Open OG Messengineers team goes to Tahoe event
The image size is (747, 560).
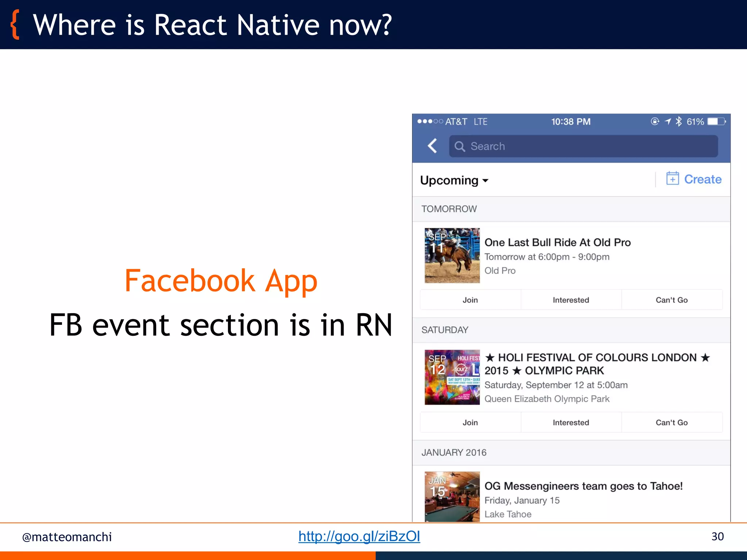coord(583,486)
